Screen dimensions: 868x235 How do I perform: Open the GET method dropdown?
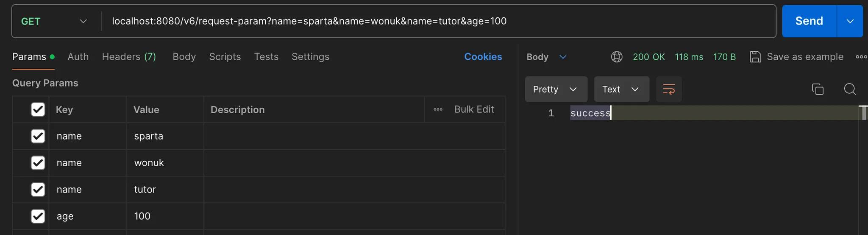[x=54, y=21]
